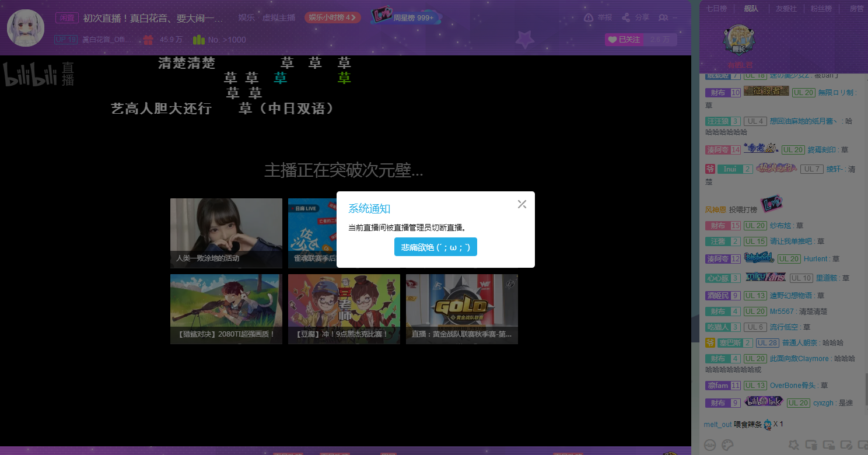Toggle the 已关注 follow button
Screen dimensions: 868x455
tap(624, 40)
